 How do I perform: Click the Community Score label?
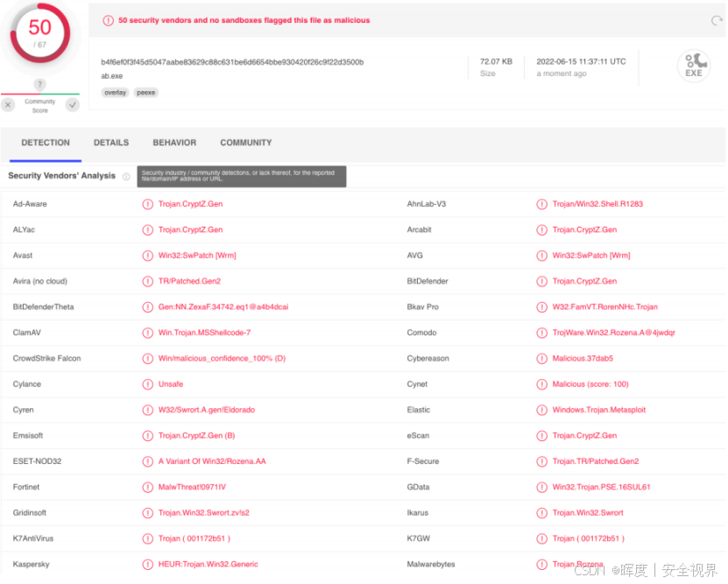click(x=40, y=106)
